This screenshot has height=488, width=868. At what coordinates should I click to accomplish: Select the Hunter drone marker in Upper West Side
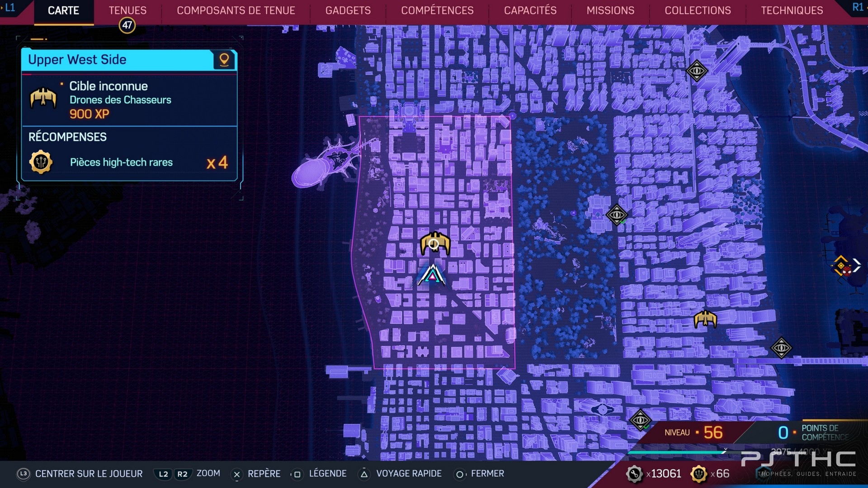pyautogui.click(x=435, y=244)
